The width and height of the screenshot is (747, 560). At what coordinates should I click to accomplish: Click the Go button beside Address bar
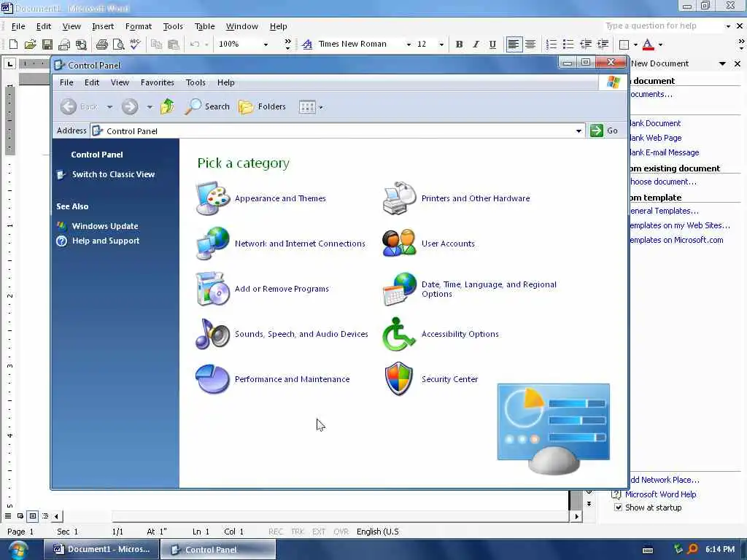pyautogui.click(x=604, y=131)
